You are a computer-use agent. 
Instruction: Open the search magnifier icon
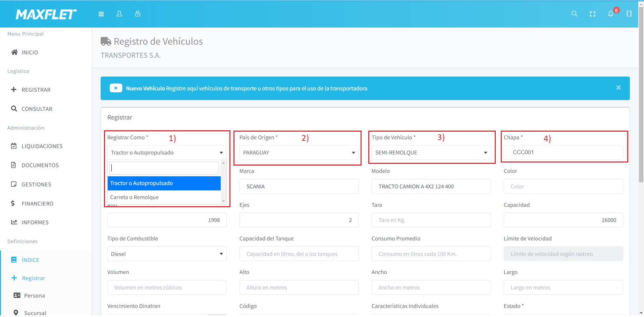pos(574,14)
